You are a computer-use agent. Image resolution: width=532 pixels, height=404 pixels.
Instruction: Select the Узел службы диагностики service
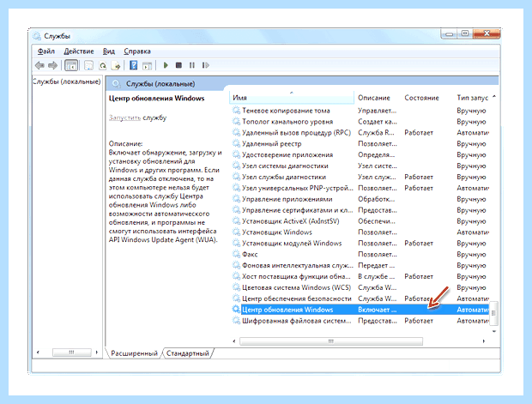(284, 177)
